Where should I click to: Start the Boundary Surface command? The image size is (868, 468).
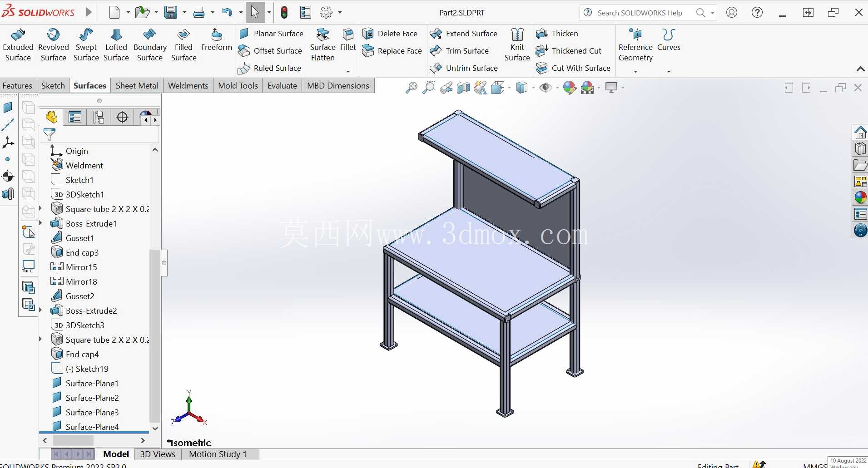click(150, 45)
